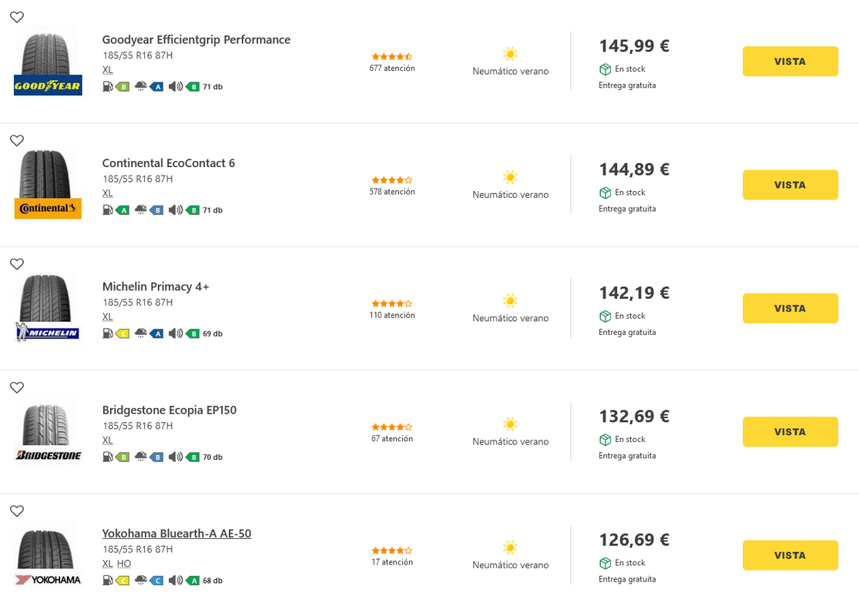
Task: Click Yokohama noise A rating icon
Action: pyautogui.click(x=193, y=581)
